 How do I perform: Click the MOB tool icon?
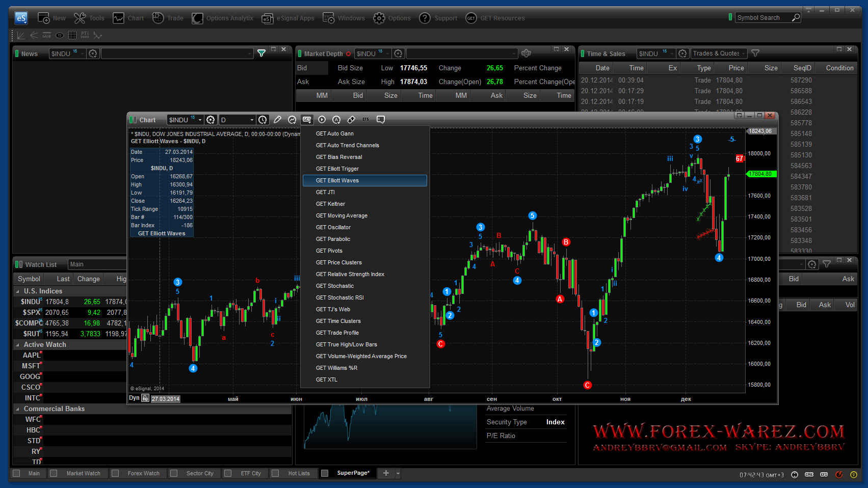click(x=46, y=35)
